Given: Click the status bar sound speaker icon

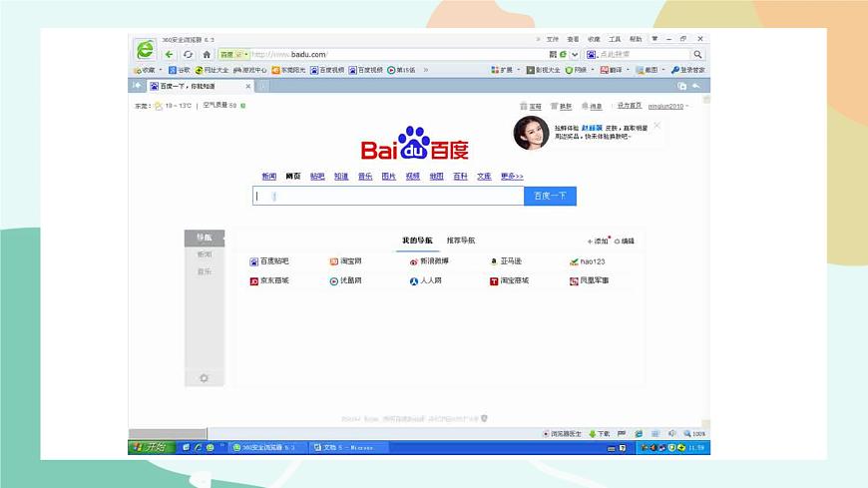Looking at the screenshot, I should [671, 434].
